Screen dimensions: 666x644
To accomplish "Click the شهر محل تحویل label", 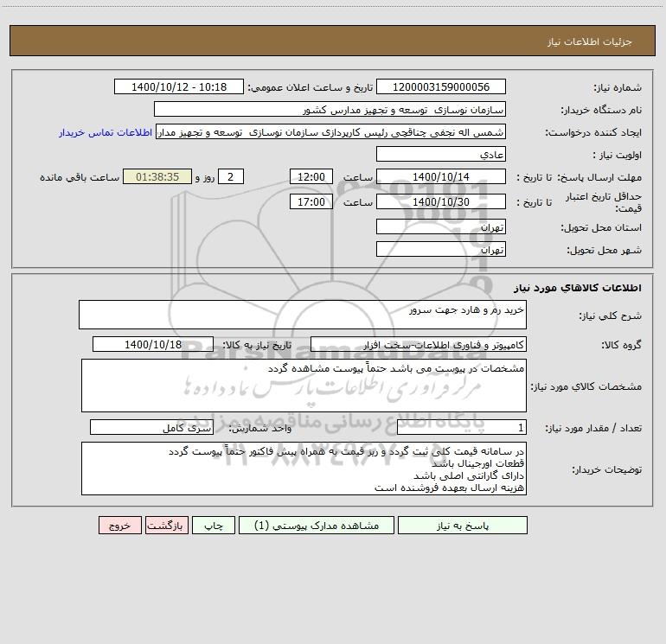I will (x=604, y=251).
